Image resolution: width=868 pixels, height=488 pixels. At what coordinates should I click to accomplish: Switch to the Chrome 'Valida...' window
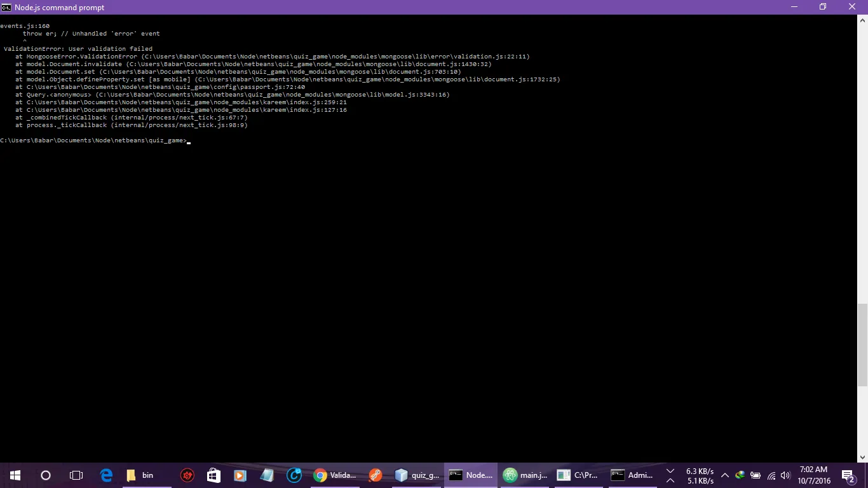pos(336,475)
